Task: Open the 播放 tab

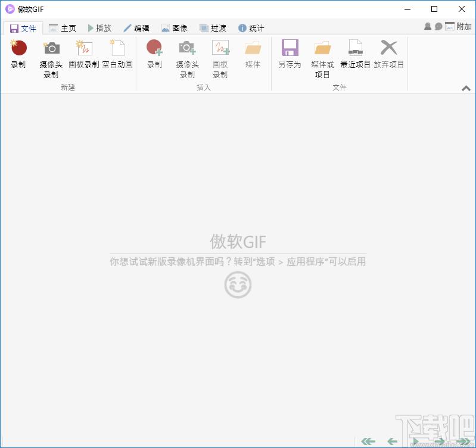Action: [99, 28]
